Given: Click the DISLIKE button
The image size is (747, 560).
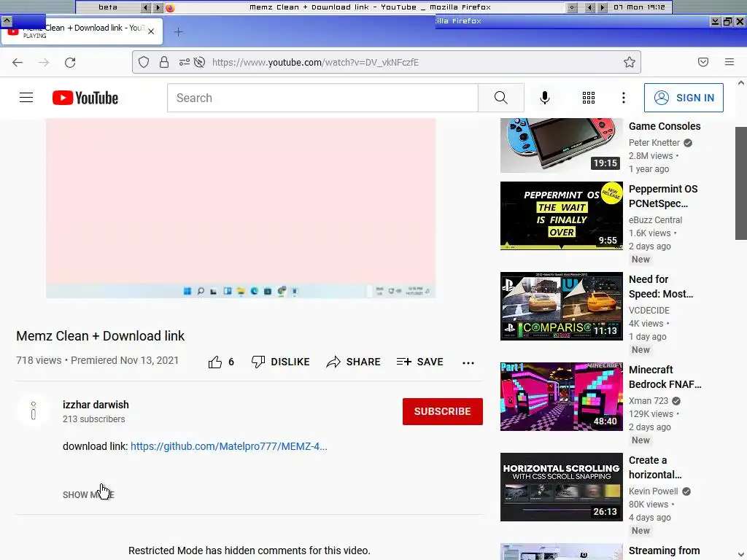Looking at the screenshot, I should click(281, 362).
